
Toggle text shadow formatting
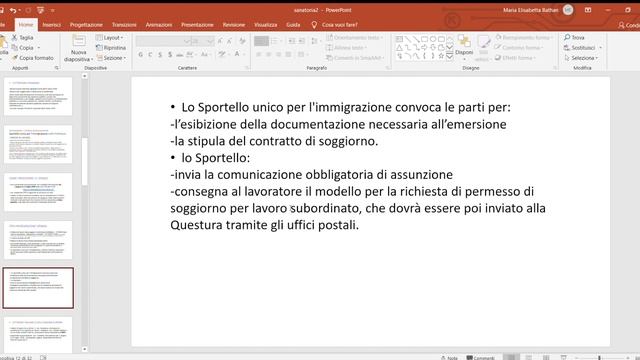click(x=170, y=54)
